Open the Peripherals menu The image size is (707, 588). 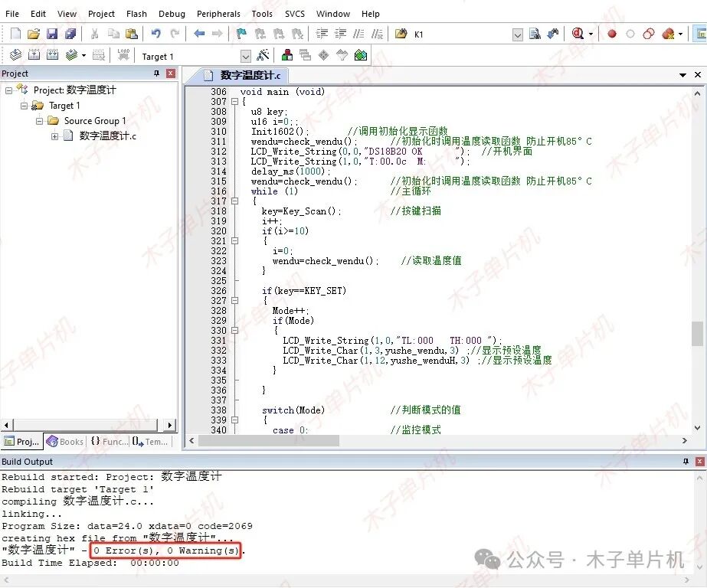pyautogui.click(x=218, y=14)
